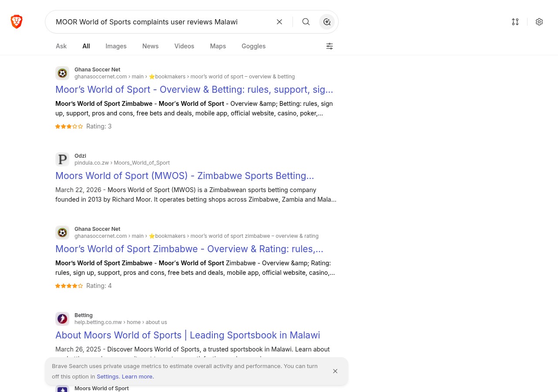Click the Brave lion logo
The image size is (558, 392).
(x=17, y=22)
